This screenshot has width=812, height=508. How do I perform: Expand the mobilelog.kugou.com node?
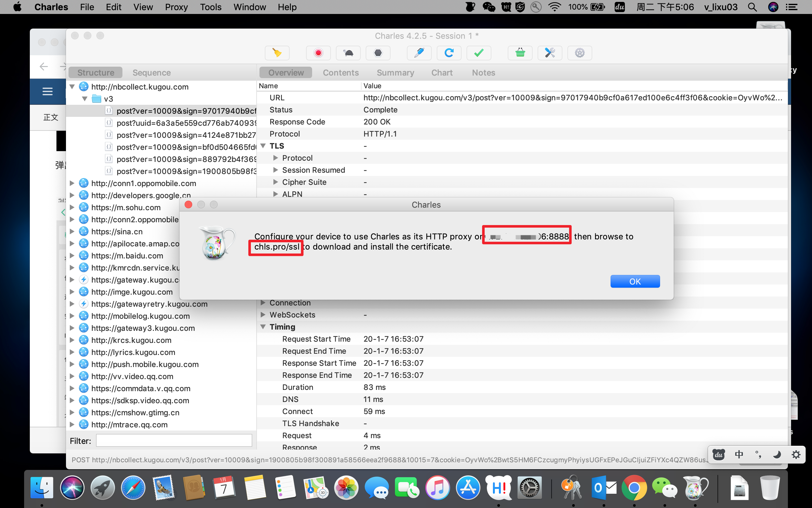click(72, 316)
